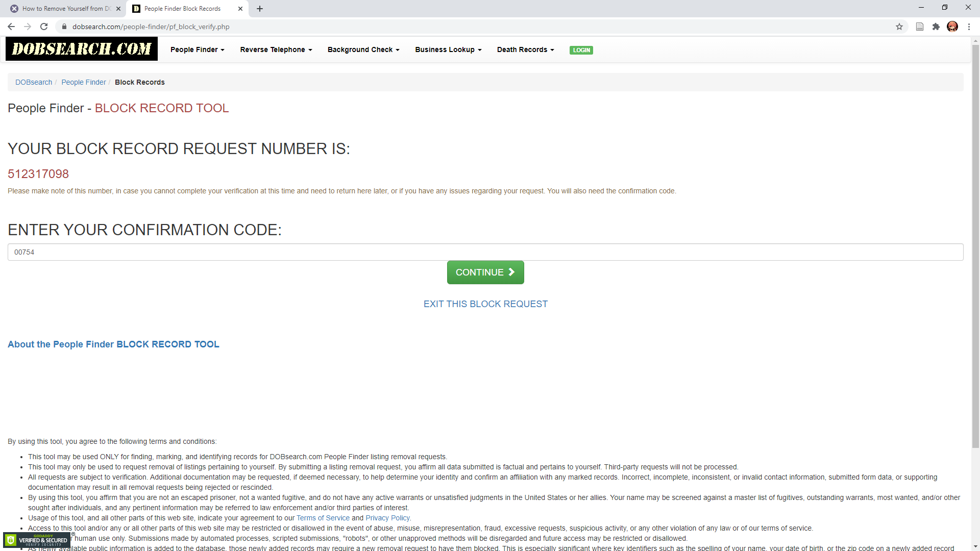Screen dimensions: 980x551
Task: Select the request number 512317098
Action: coord(38,174)
